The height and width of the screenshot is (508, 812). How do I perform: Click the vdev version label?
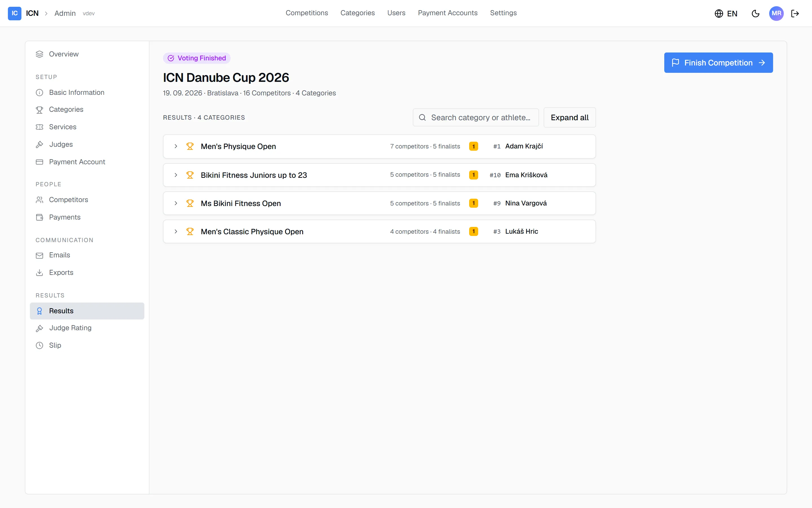pyautogui.click(x=89, y=14)
